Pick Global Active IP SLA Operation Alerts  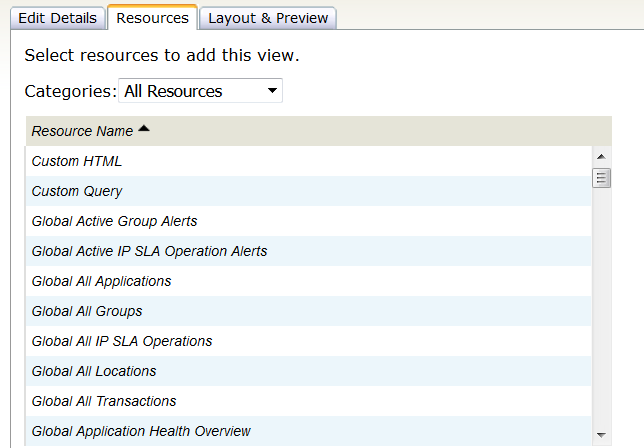coord(308,251)
